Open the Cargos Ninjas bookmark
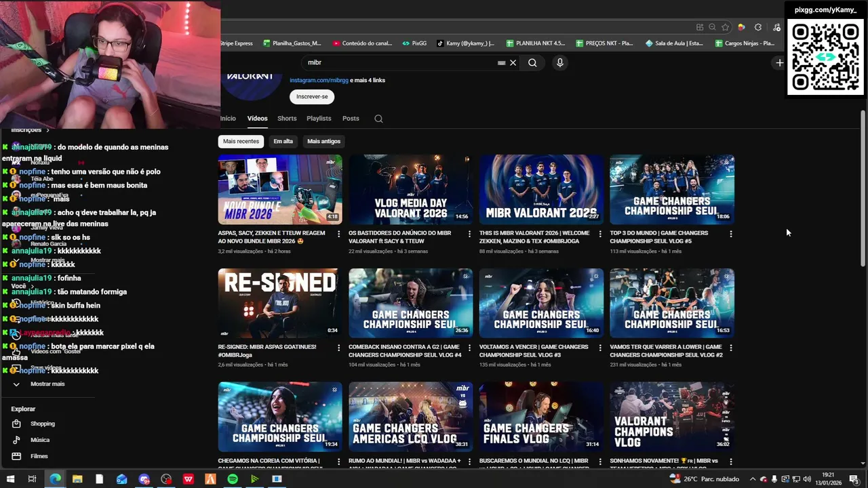The image size is (868, 488). coord(744,43)
